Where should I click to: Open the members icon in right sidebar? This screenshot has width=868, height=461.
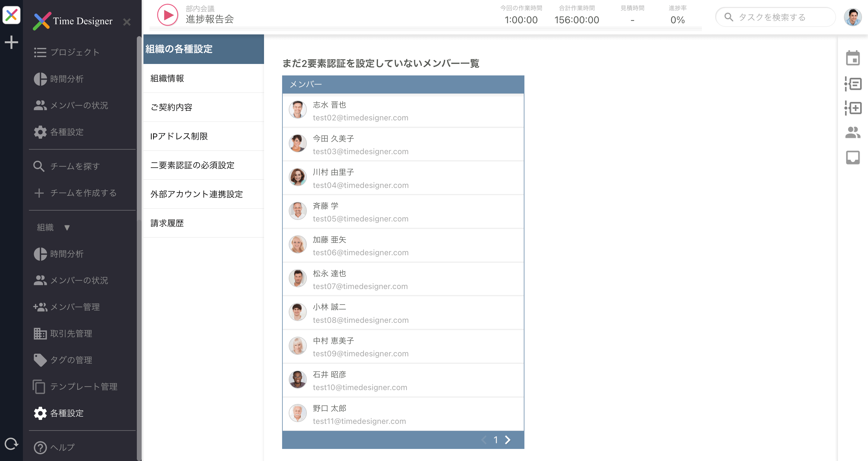tap(853, 132)
